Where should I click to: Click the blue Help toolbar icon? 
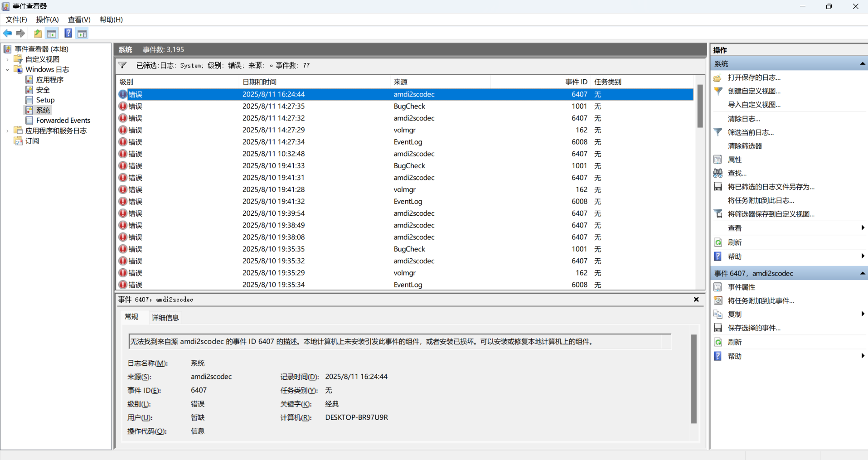(68, 33)
